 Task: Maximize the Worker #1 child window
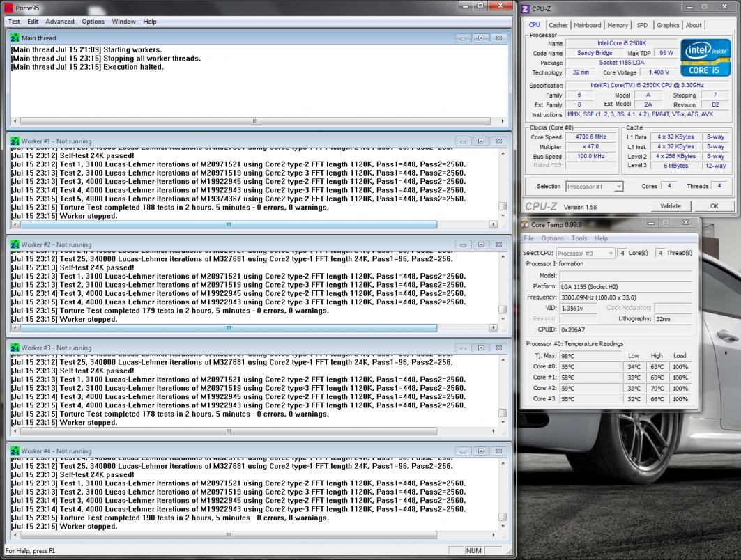coord(480,141)
